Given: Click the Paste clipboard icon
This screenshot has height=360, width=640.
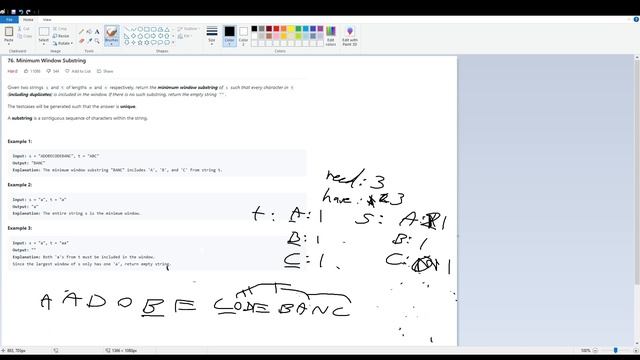Looking at the screenshot, I should click(x=9, y=31).
